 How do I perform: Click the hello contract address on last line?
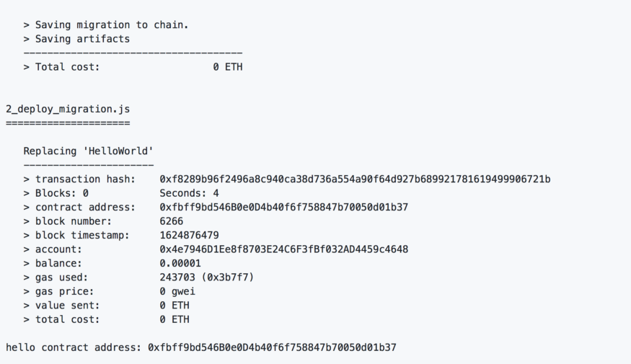coord(272,347)
